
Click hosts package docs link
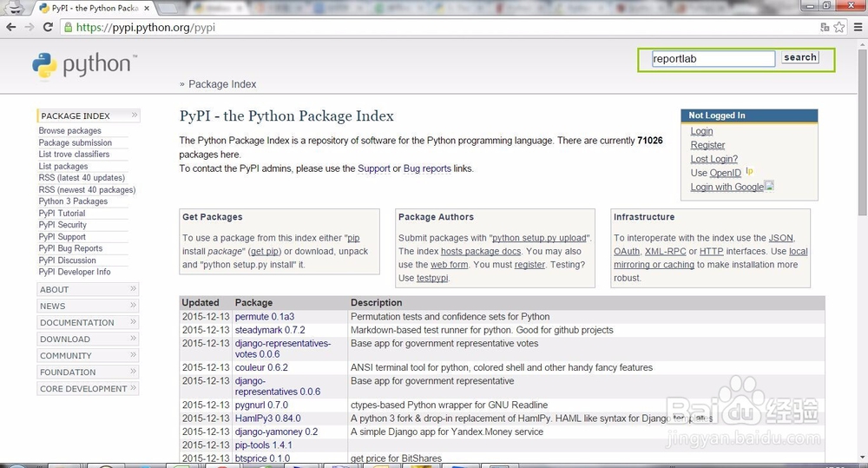tap(481, 252)
